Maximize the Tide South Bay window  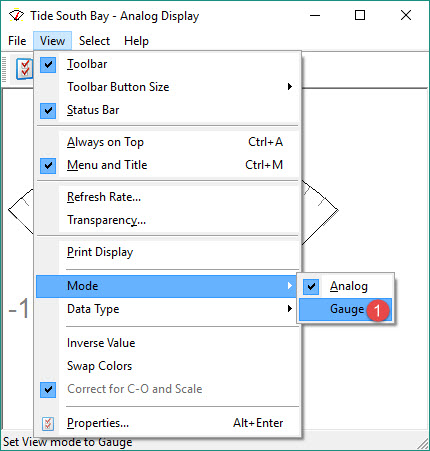[x=360, y=15]
